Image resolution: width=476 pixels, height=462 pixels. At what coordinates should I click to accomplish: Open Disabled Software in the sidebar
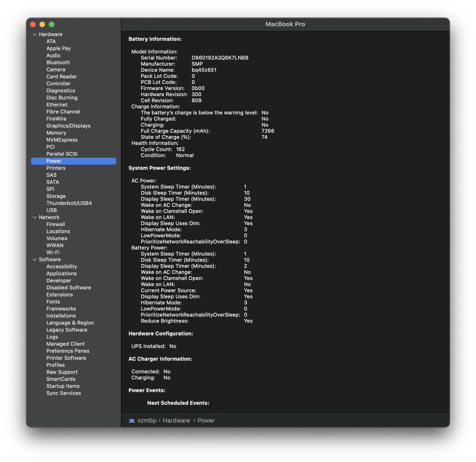click(x=68, y=288)
